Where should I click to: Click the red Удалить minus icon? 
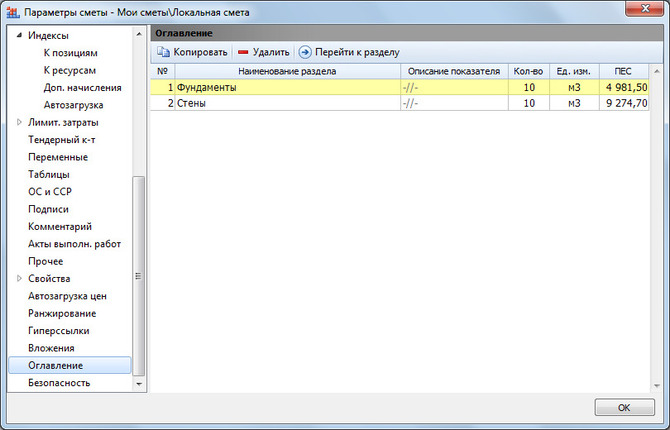243,52
